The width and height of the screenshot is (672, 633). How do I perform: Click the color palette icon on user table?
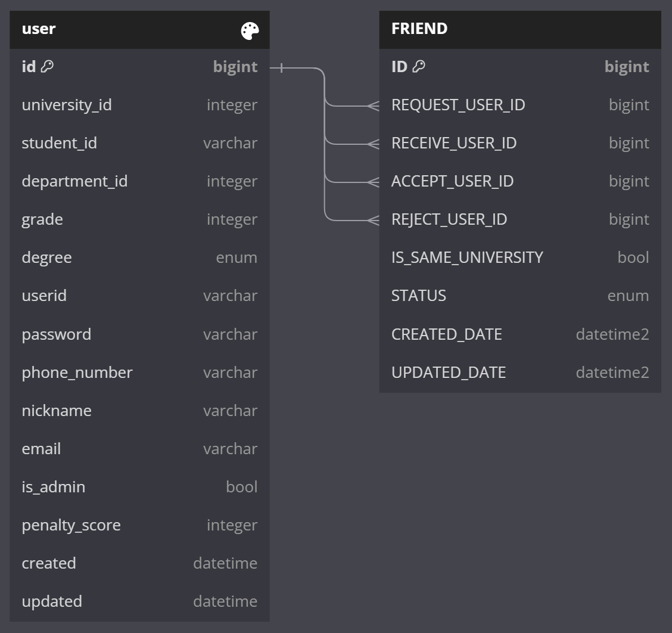[250, 31]
